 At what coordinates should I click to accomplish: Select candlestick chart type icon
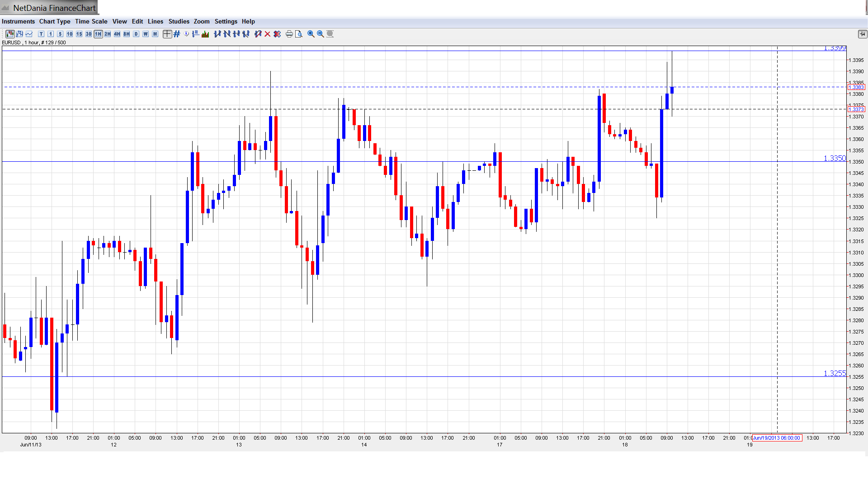coord(10,34)
